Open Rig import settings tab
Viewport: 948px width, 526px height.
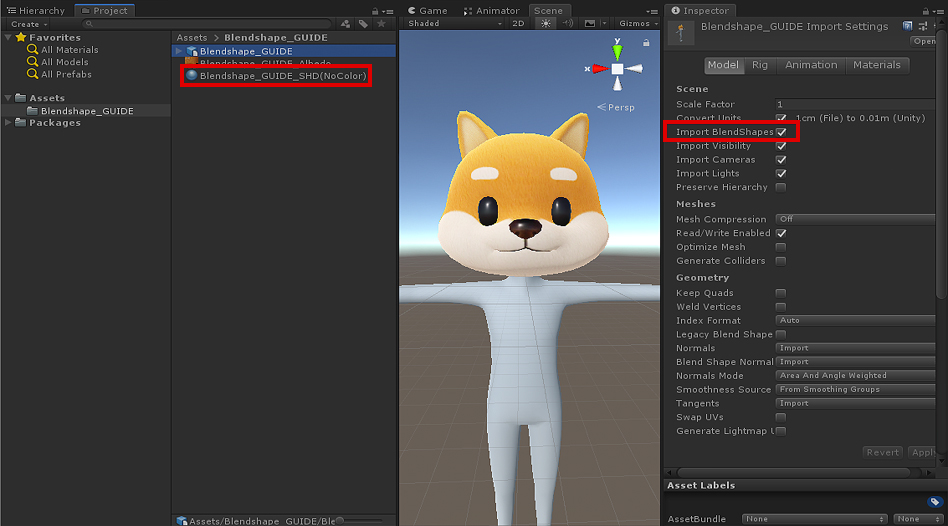[x=759, y=65]
